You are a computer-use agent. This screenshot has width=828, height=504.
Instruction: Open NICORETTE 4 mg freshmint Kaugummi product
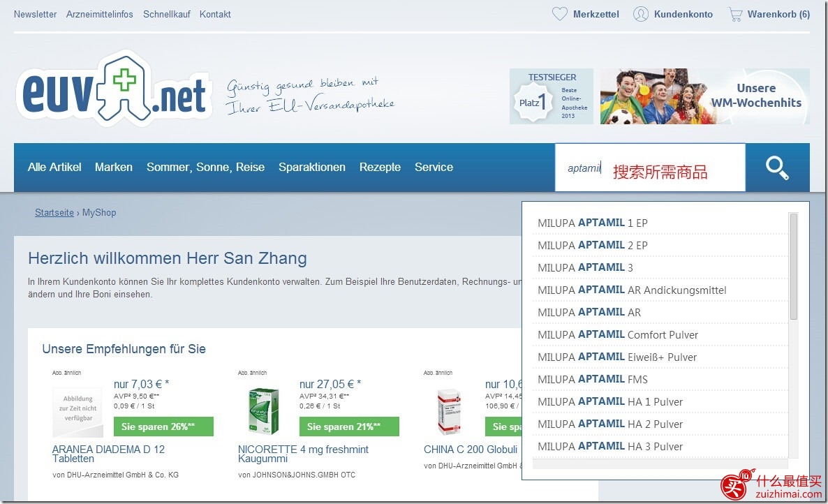tap(303, 454)
